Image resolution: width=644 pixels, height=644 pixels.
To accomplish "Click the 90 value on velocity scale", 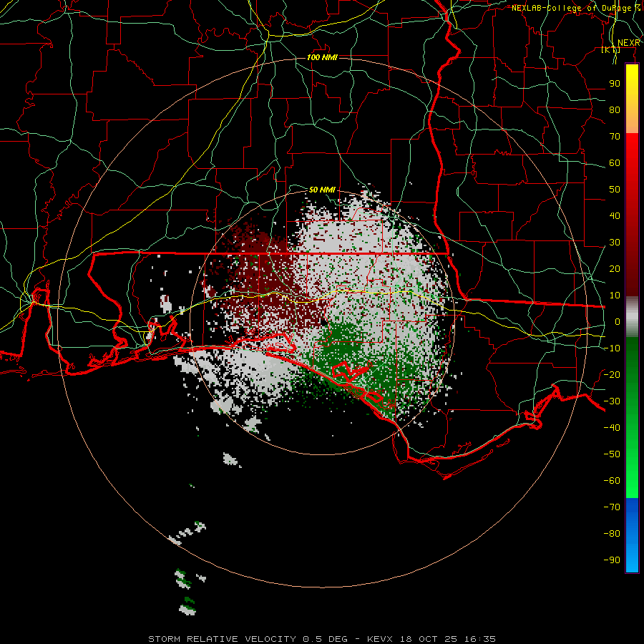I will click(x=615, y=84).
